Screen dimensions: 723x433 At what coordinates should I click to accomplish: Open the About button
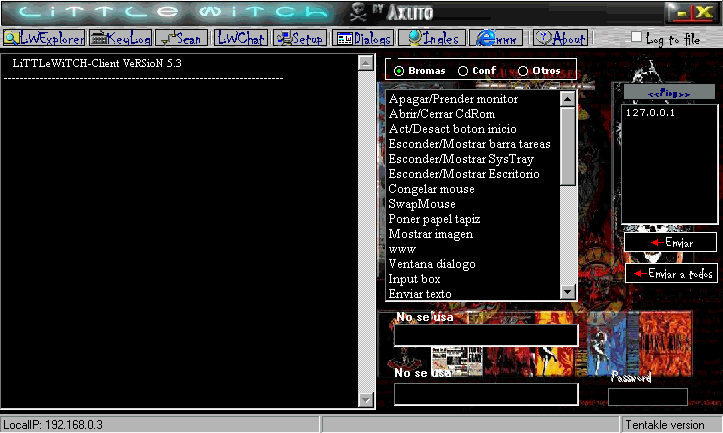560,38
